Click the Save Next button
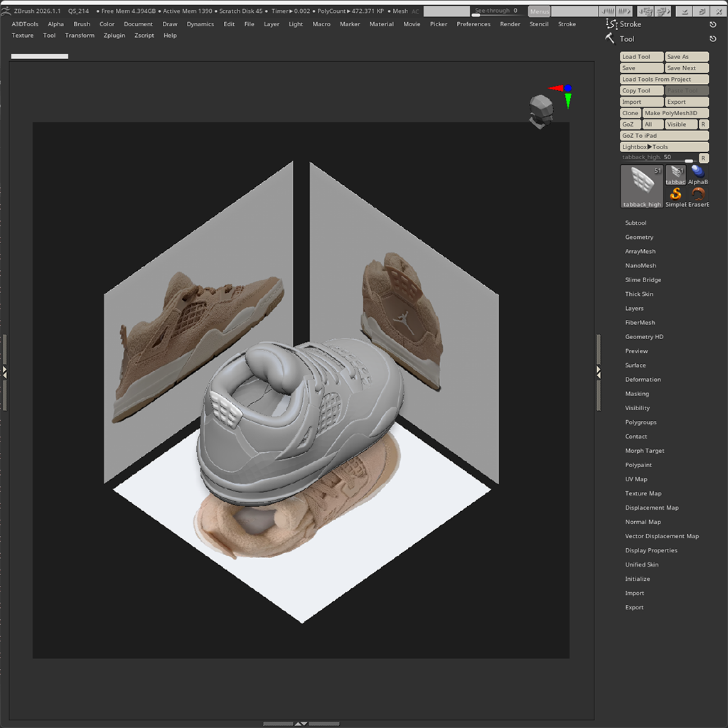728x728 pixels. click(687, 68)
